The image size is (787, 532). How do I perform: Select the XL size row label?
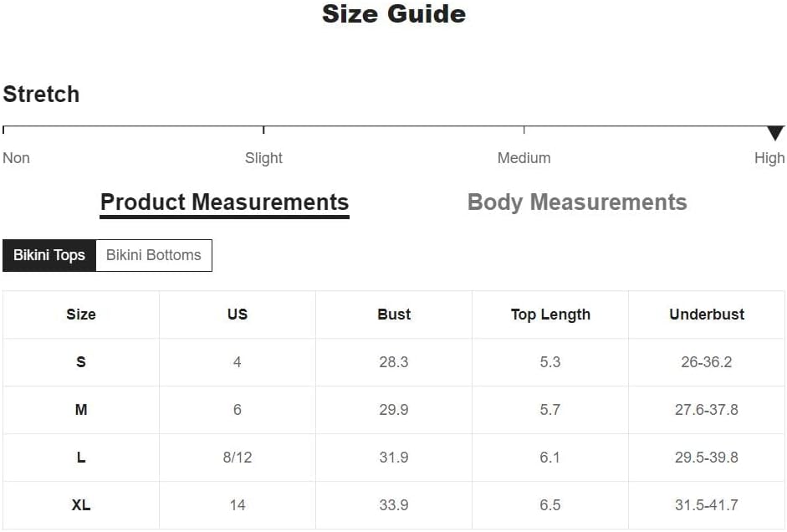81,505
